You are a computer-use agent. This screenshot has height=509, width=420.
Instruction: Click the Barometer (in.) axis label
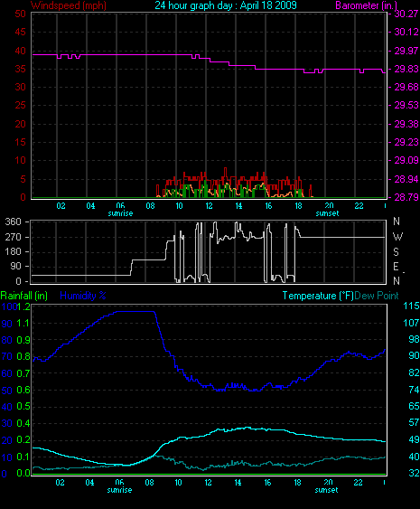point(367,5)
